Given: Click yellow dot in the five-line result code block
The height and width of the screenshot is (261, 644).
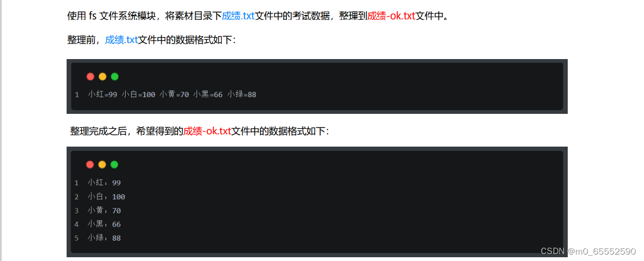Looking at the screenshot, I should click(102, 164).
